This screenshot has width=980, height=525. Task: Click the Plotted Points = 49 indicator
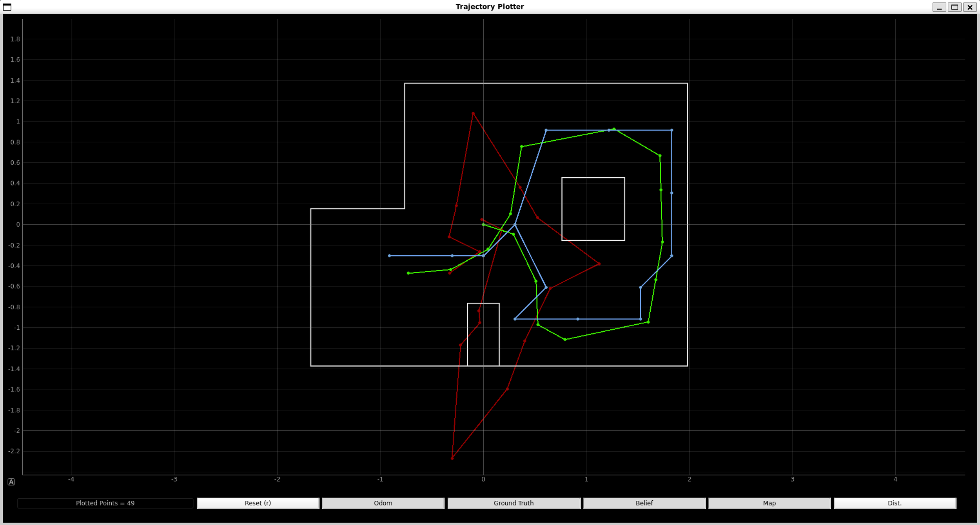[x=105, y=503]
